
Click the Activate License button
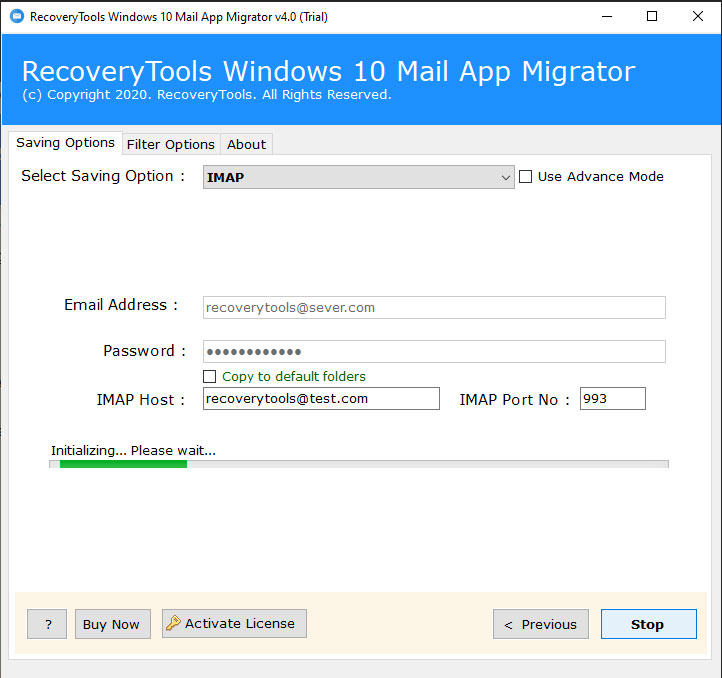coord(234,624)
